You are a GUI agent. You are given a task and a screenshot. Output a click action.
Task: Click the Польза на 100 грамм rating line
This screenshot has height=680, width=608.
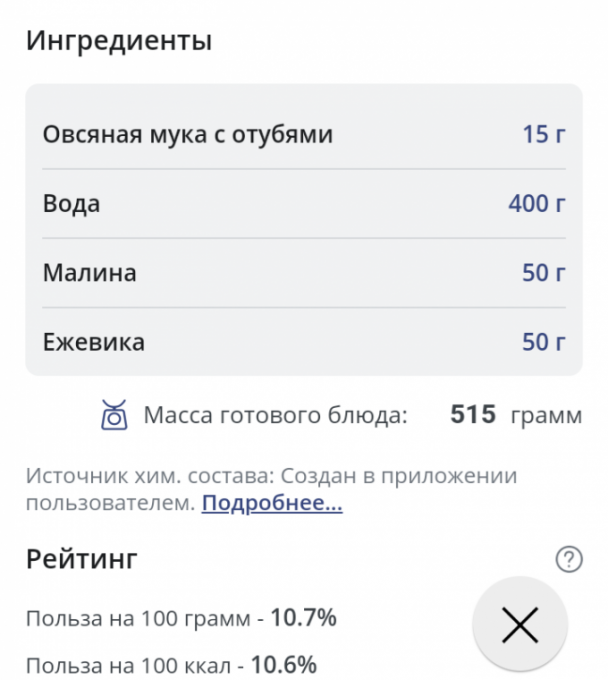(181, 619)
